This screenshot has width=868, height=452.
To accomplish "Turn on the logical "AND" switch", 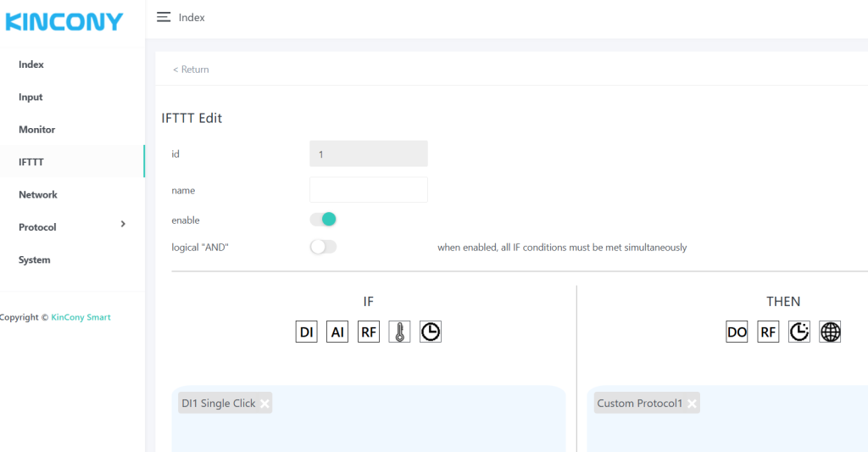I will pyautogui.click(x=323, y=247).
